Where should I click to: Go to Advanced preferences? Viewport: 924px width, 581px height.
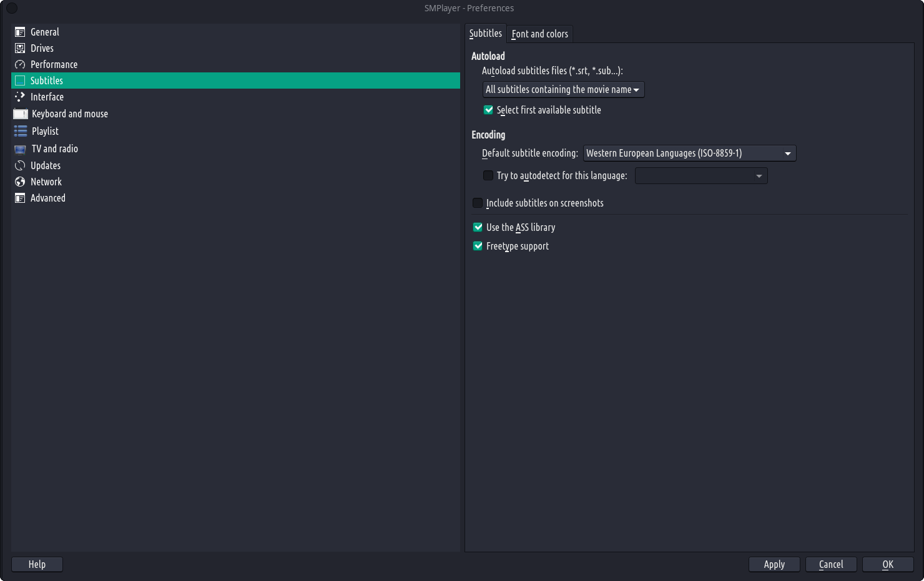[x=235, y=198]
